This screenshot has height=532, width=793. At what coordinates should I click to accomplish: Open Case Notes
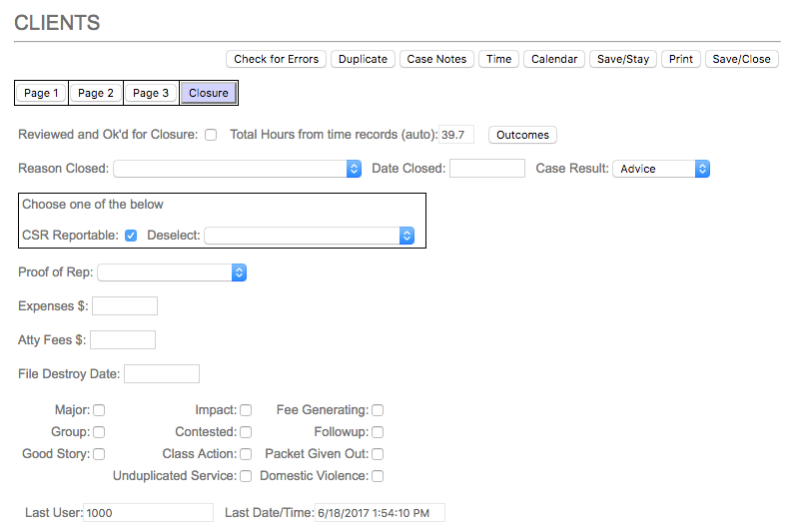436,59
